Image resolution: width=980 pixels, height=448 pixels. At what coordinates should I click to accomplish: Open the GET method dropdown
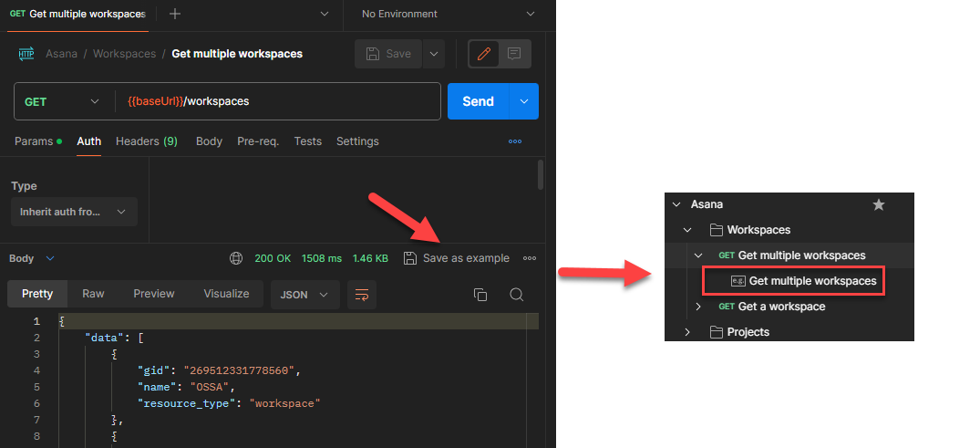point(62,101)
